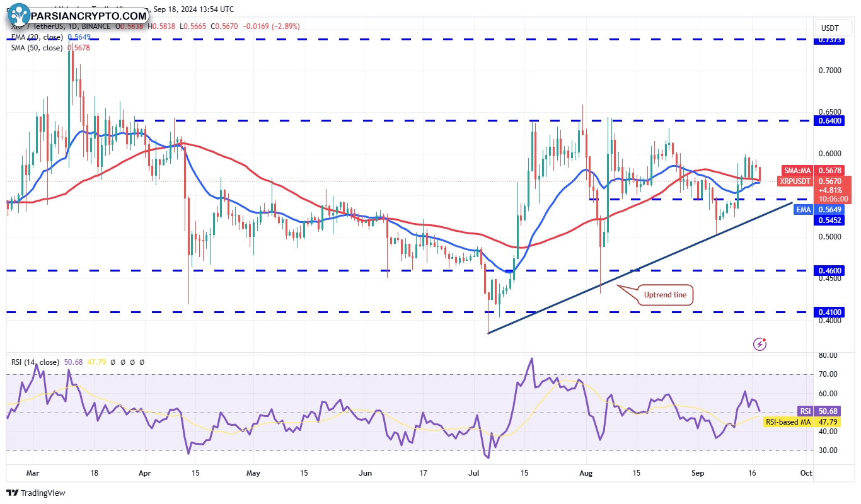Click the SMA:MA price axis tag
Image resolution: width=861 pixels, height=504 pixels.
pos(798,170)
